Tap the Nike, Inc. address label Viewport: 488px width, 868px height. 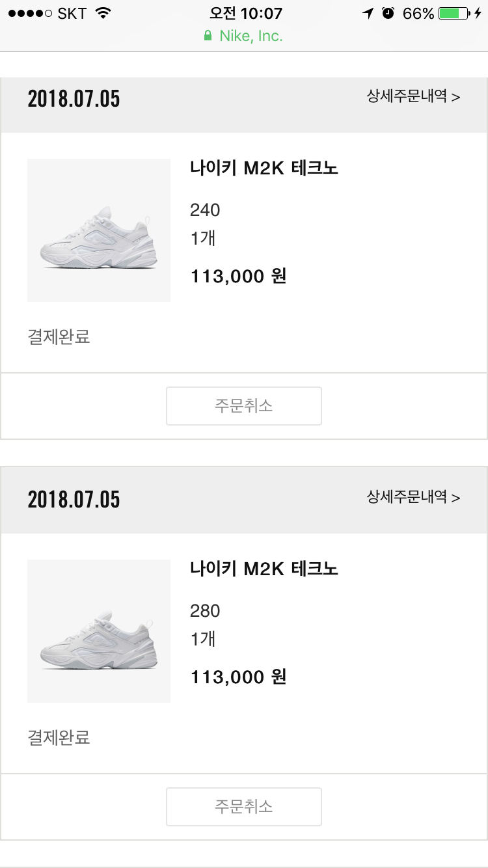coord(251,36)
